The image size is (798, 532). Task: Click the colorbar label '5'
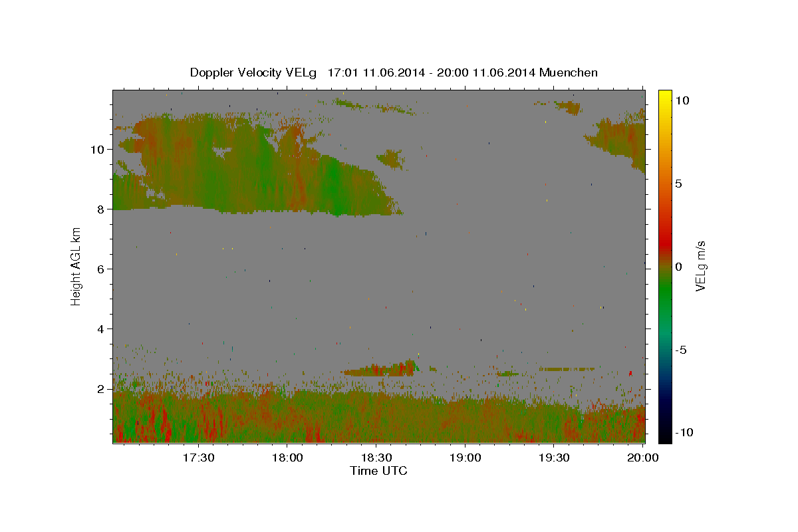678,184
